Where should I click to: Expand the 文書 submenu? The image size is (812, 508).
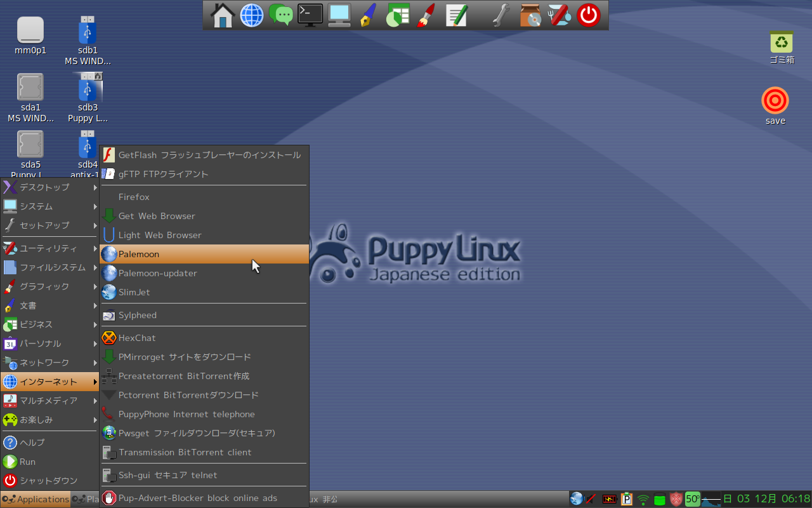click(50, 305)
